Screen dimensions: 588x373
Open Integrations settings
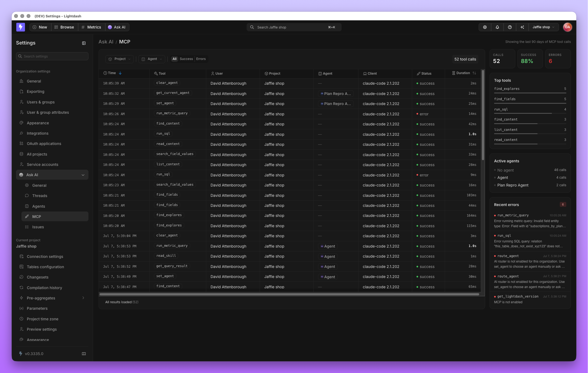[52, 133]
